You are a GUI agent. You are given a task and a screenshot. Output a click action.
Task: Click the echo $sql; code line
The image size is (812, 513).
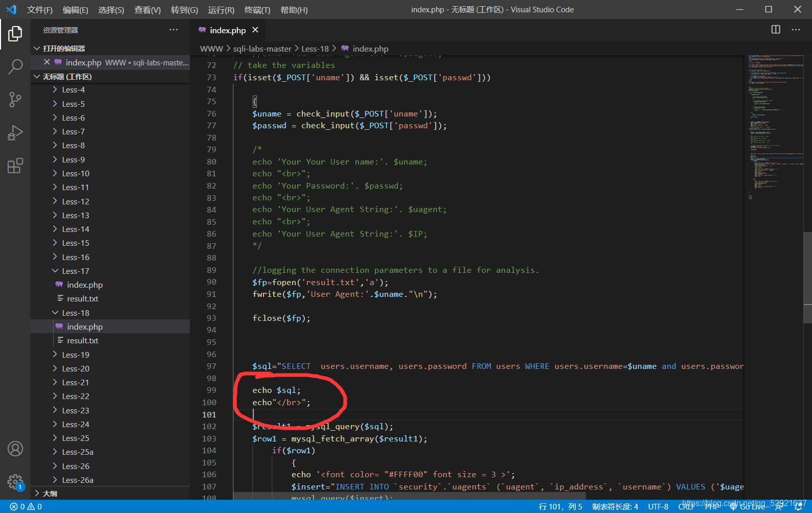point(276,390)
